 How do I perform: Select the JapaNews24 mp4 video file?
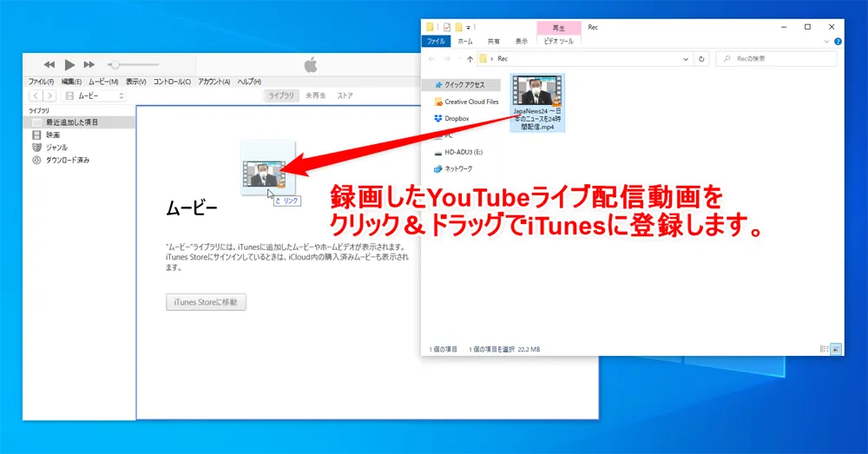point(537,103)
